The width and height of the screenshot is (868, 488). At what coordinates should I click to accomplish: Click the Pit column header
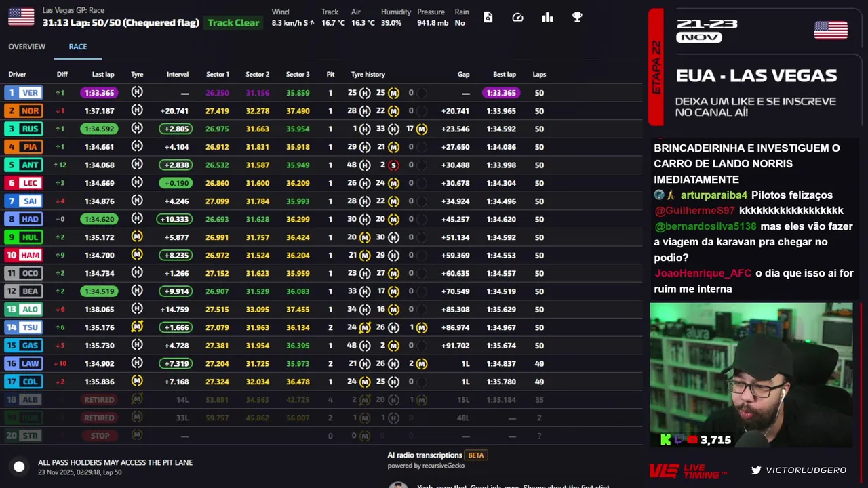click(x=330, y=75)
